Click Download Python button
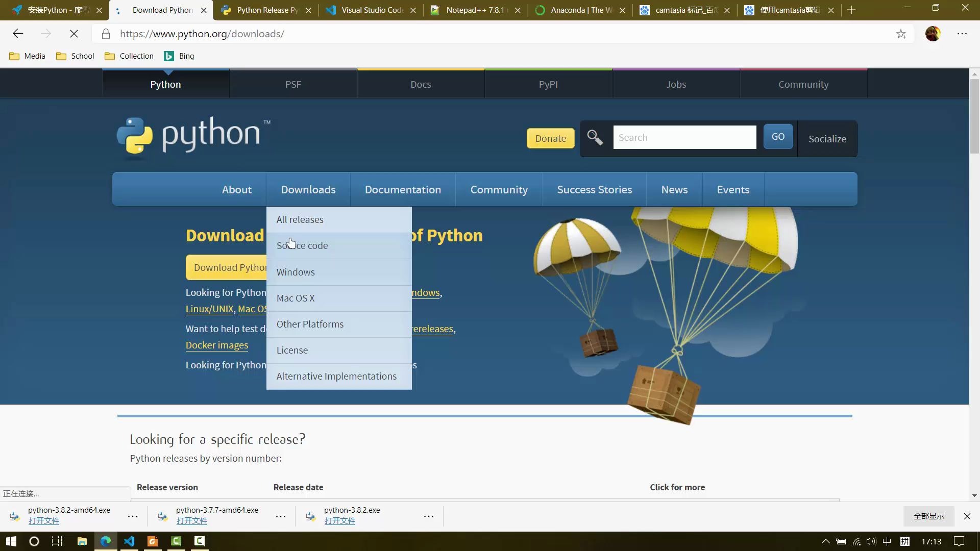This screenshot has width=980, height=551. [x=228, y=267]
